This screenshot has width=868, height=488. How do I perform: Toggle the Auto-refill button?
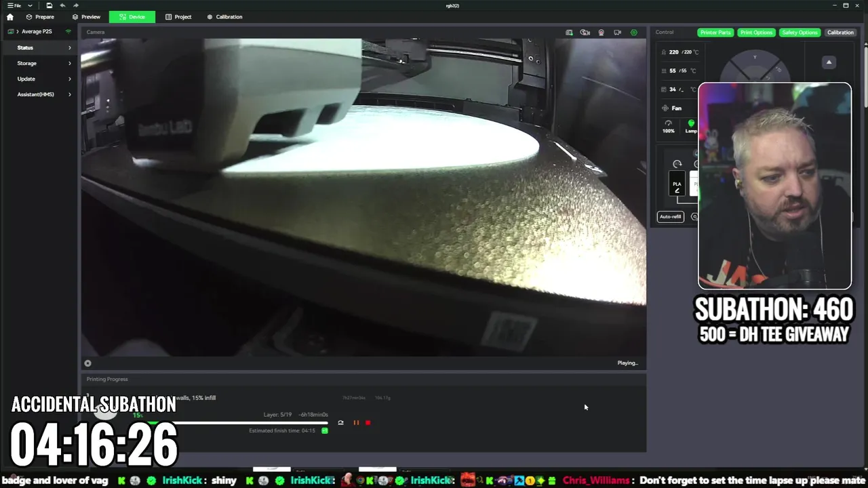point(670,217)
